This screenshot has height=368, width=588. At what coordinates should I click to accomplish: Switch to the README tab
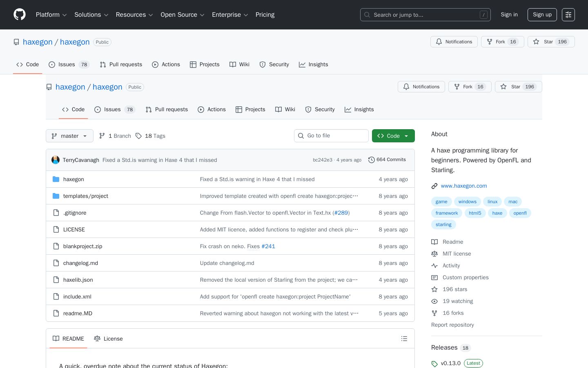click(x=68, y=339)
